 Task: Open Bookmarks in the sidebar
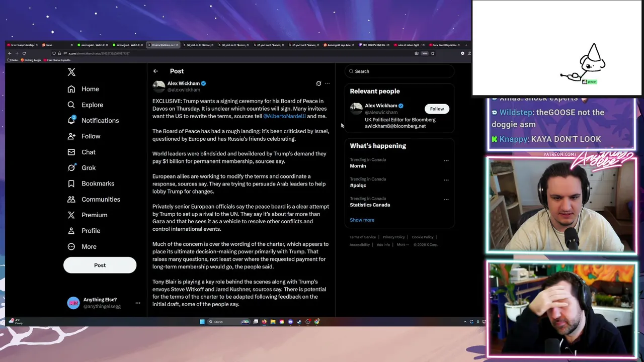coord(91,184)
